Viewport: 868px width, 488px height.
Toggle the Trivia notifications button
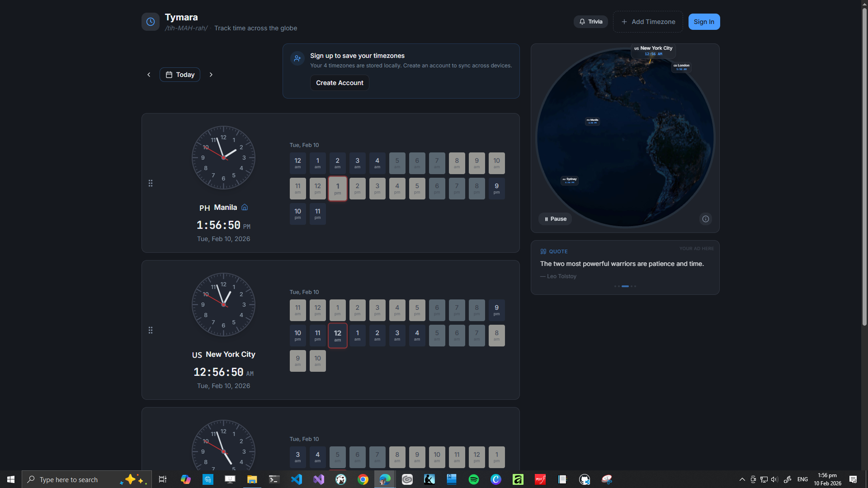coord(590,22)
